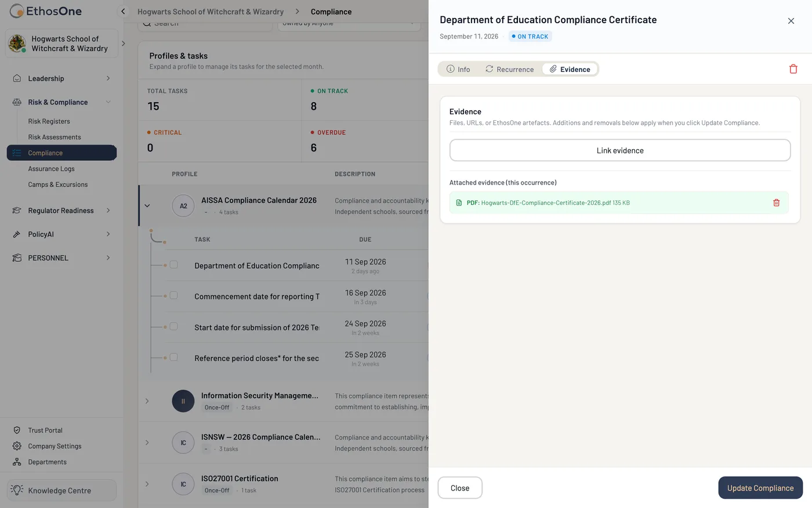Click the Link evidence button
Image resolution: width=812 pixels, height=508 pixels.
point(620,150)
